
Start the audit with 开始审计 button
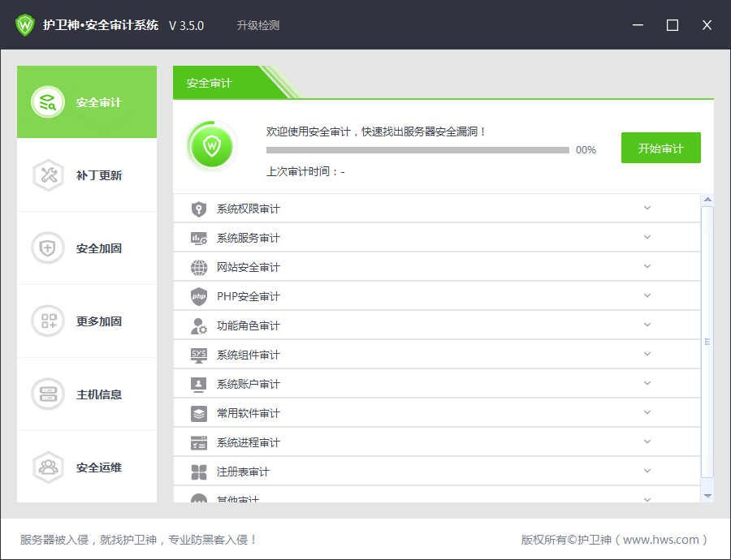(x=660, y=148)
